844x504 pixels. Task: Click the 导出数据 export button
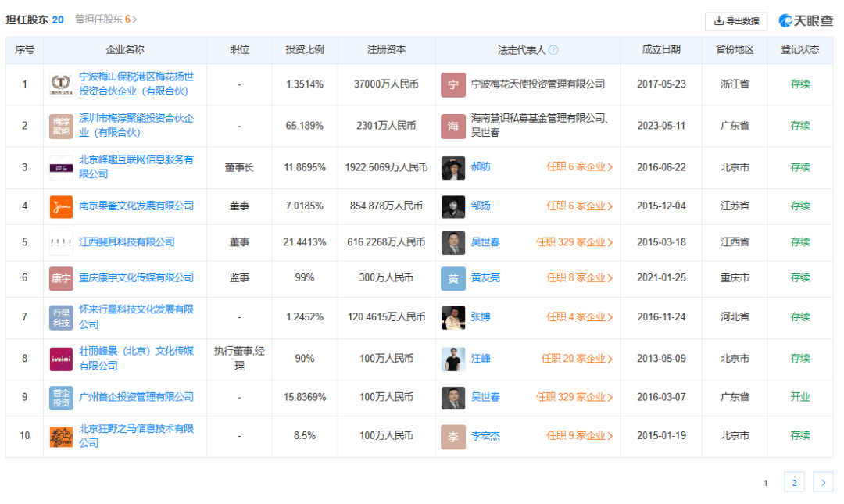click(x=736, y=21)
